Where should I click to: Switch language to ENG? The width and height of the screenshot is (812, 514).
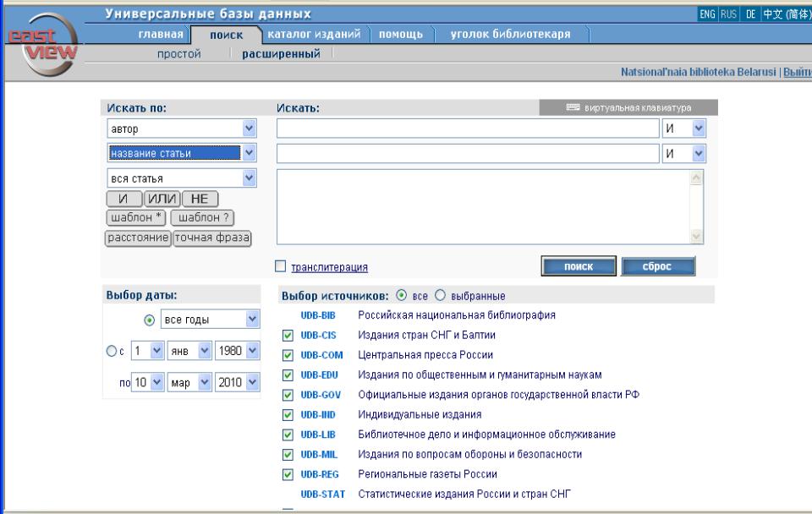(x=707, y=14)
